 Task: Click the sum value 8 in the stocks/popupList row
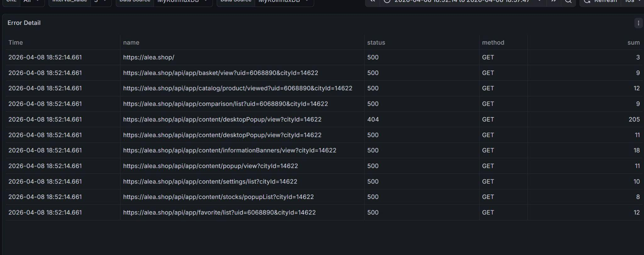point(638,197)
